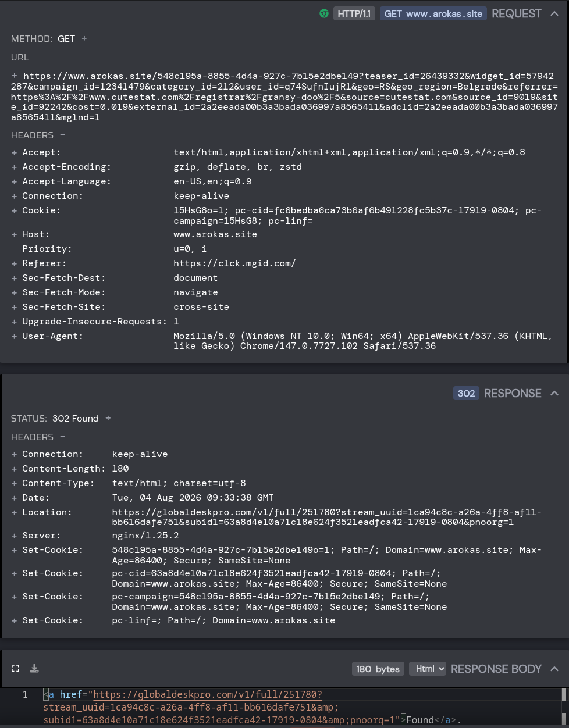Collapse the RESPONSE BODY section chevron
This screenshot has height=728, width=569.
(554, 669)
